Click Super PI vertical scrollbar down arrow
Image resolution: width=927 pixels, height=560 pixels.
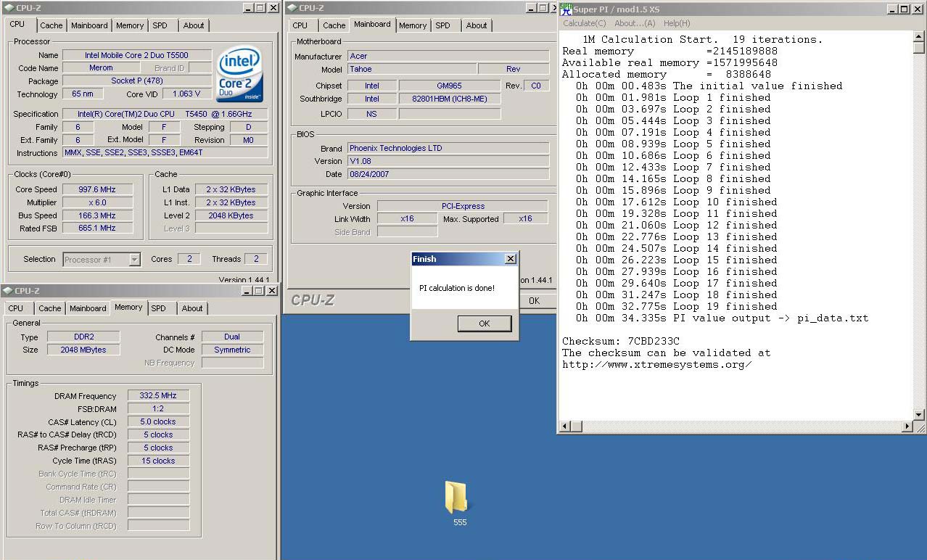(919, 415)
